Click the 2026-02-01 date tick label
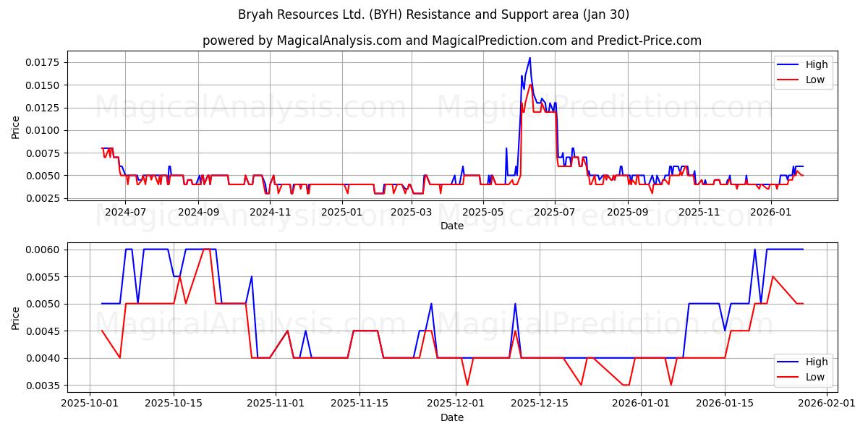 [827, 403]
